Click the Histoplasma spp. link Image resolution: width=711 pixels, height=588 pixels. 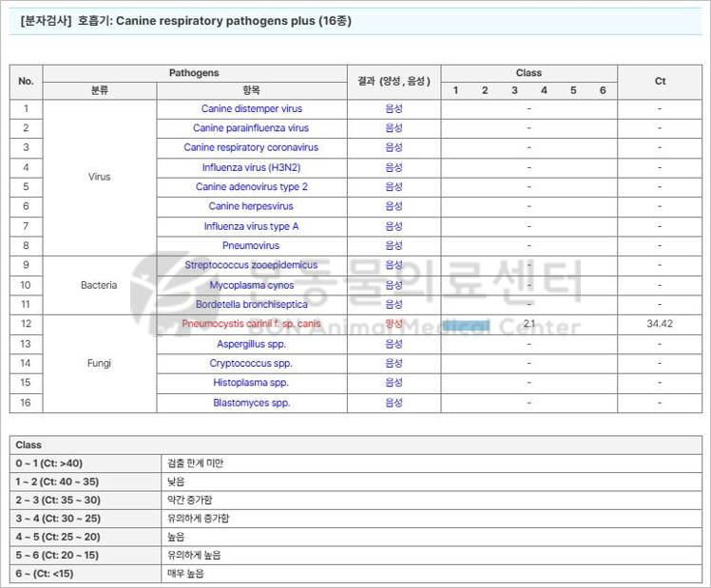point(251,383)
